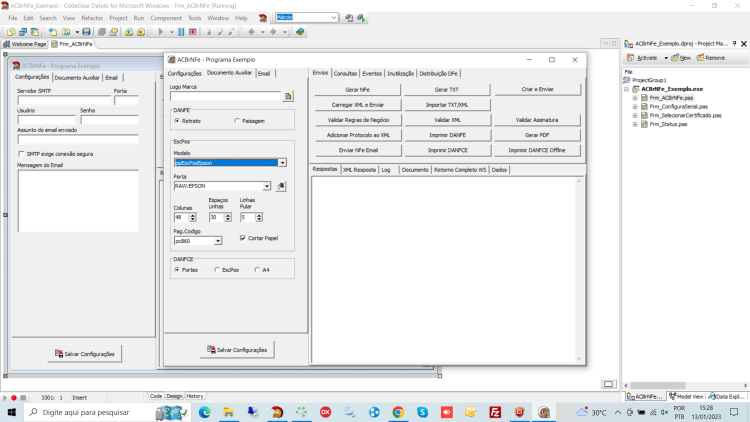Collapse the ACBrNFe_Exemplo.exe project node
Screen dimensions: 750x422
point(627,89)
